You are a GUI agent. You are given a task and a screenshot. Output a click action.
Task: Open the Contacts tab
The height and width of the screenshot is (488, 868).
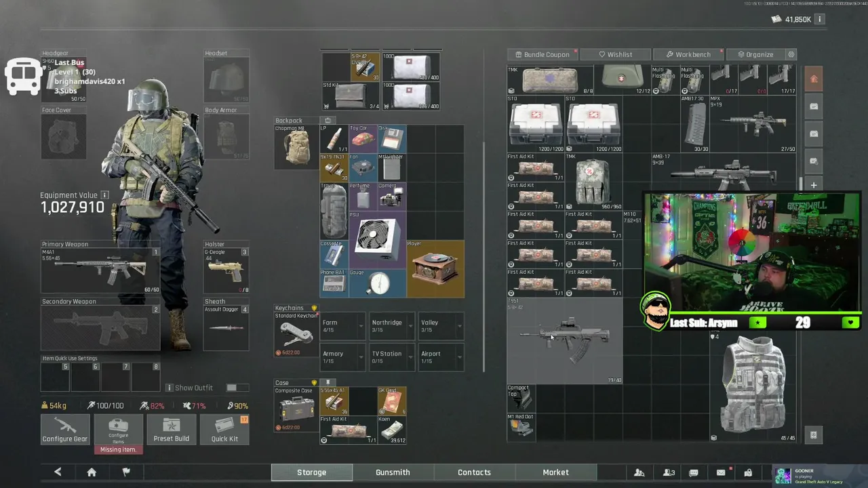[x=474, y=472]
